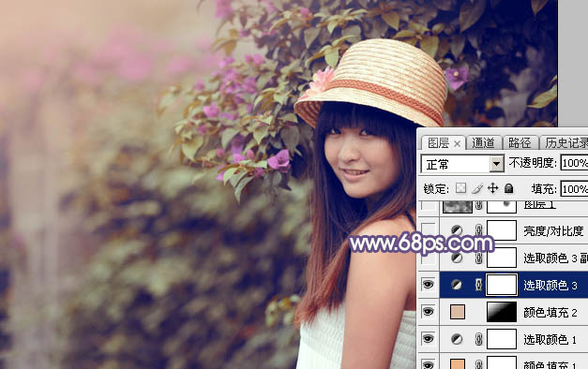Show the 亮度/对比度 layer

(429, 230)
